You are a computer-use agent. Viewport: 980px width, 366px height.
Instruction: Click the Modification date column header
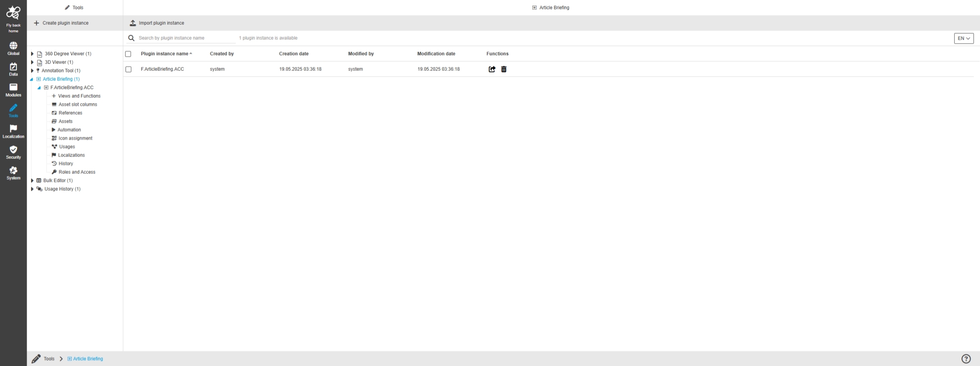(436, 54)
